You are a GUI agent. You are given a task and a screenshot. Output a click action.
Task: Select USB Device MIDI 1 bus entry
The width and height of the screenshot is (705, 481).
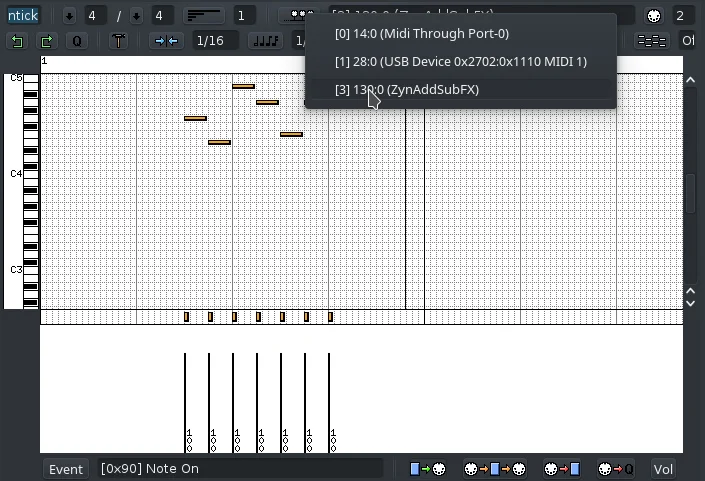tap(460, 61)
